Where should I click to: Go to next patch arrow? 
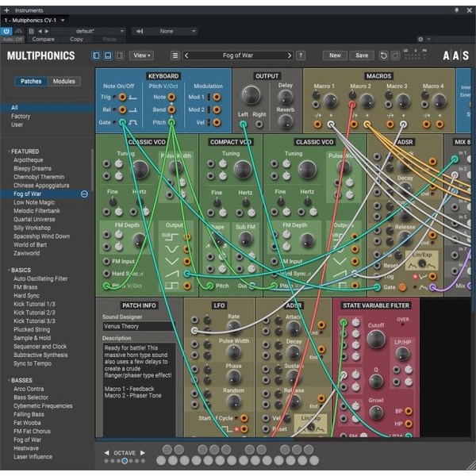click(x=290, y=56)
